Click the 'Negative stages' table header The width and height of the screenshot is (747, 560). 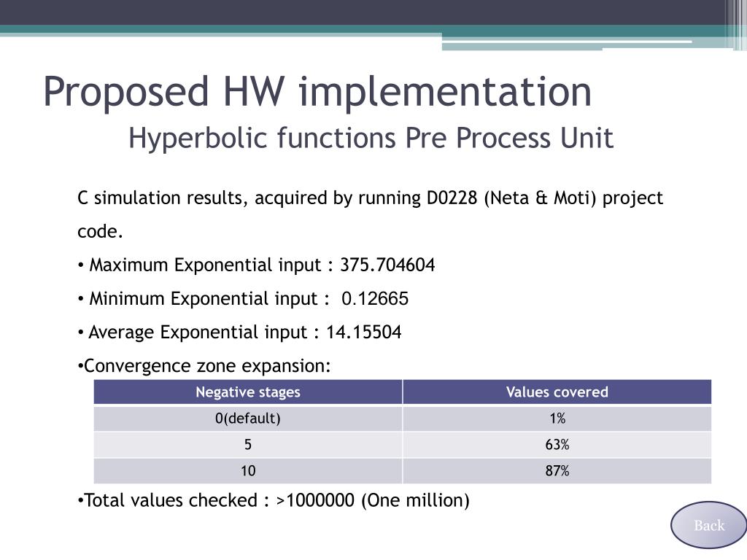point(248,392)
